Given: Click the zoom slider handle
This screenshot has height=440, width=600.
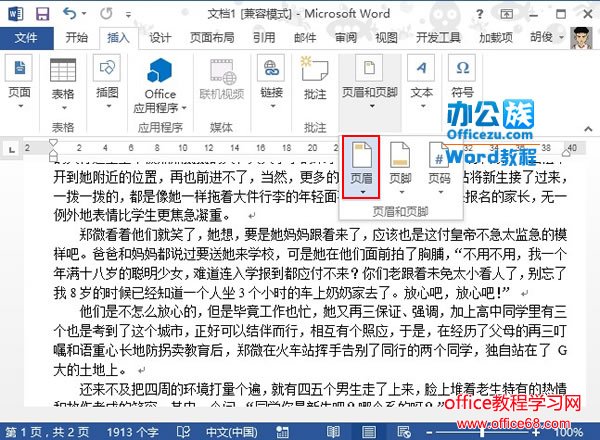Looking at the screenshot, I should tap(483, 432).
